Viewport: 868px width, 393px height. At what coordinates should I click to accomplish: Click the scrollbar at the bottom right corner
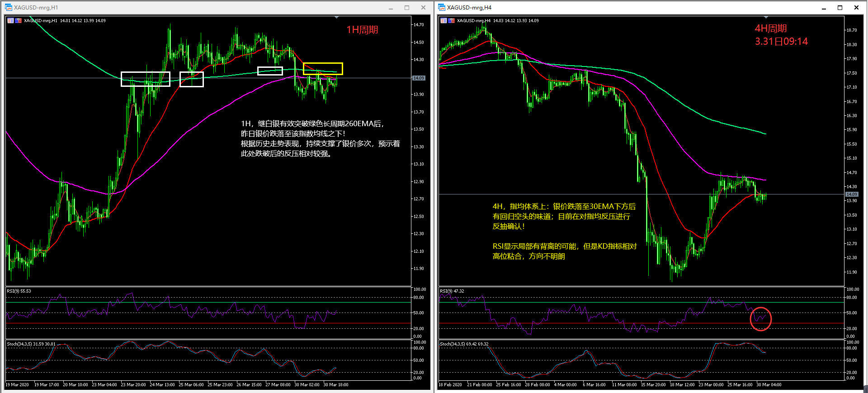click(x=865, y=389)
